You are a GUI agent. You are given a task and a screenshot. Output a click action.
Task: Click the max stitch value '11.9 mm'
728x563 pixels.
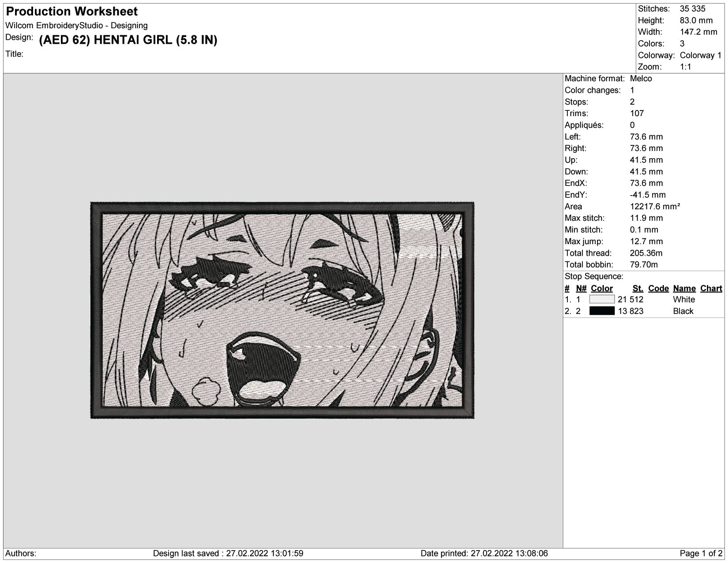(646, 218)
